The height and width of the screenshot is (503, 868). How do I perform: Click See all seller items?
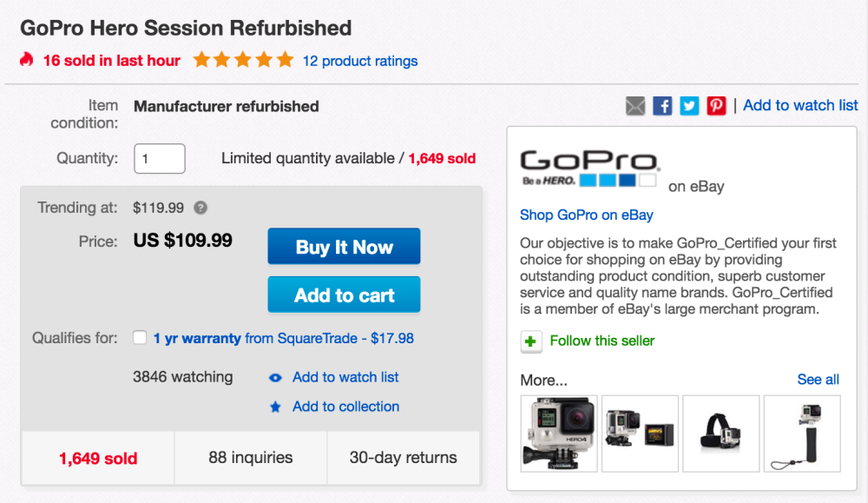point(818,380)
